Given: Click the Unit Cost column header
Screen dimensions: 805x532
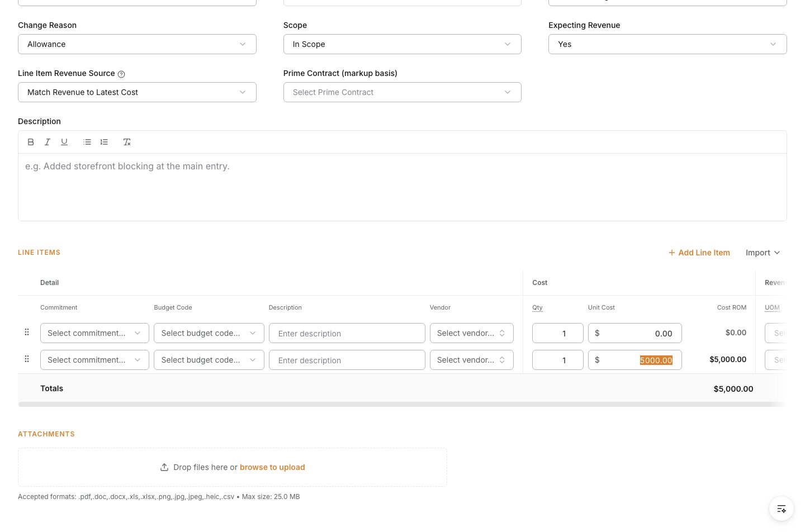Looking at the screenshot, I should [602, 307].
